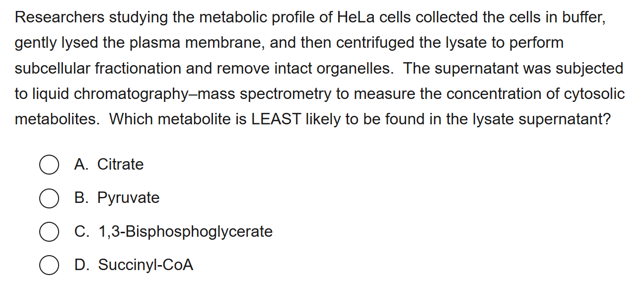Click the word "Researchers" in the question
This screenshot has height=284, width=644.
coord(60,18)
